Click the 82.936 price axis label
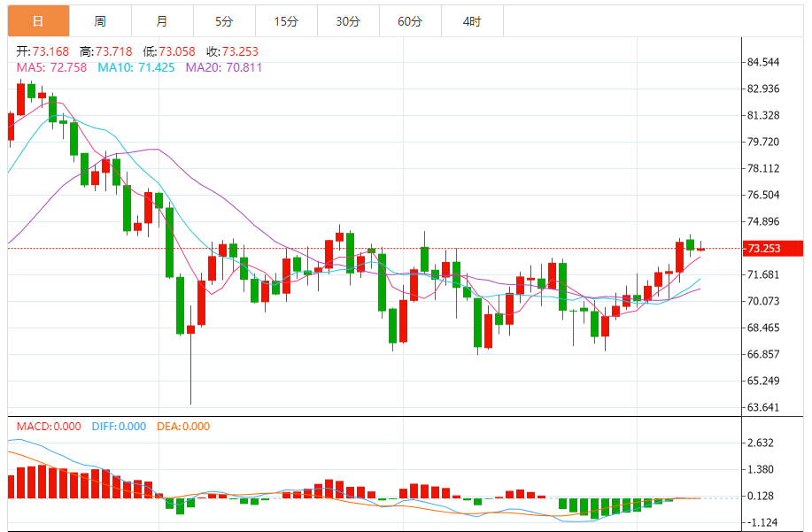 763,89
